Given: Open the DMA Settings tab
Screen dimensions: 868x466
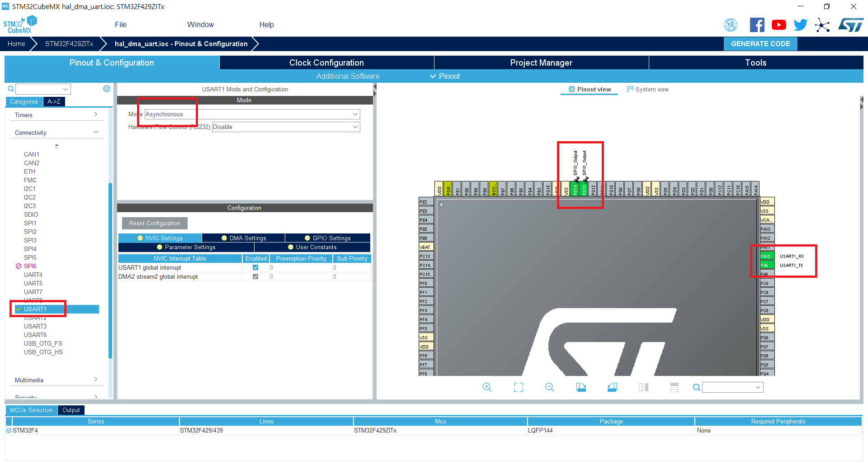Looking at the screenshot, I should click(243, 238).
